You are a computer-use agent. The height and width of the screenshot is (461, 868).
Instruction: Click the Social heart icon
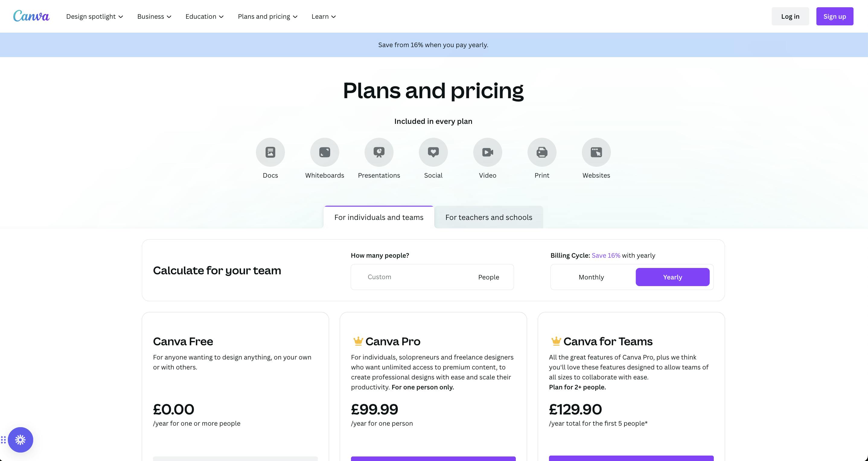(433, 152)
